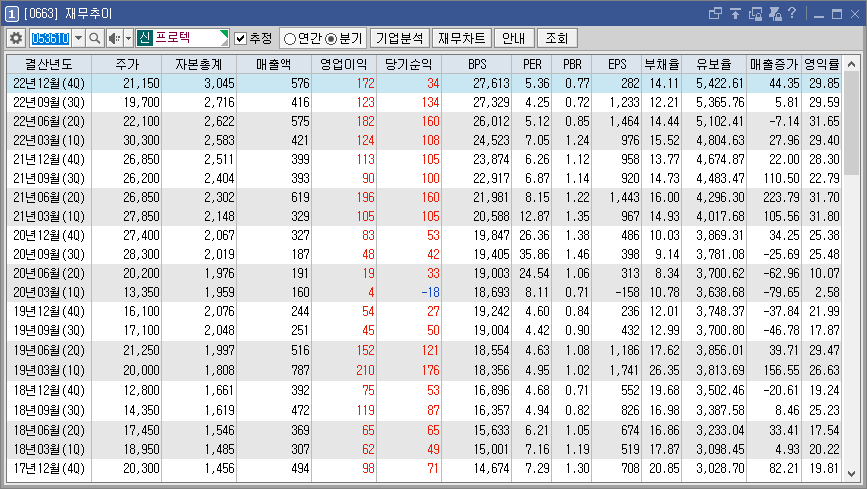This screenshot has height=489, width=867.
Task: Select the 연간 radio button
Action: click(290, 39)
